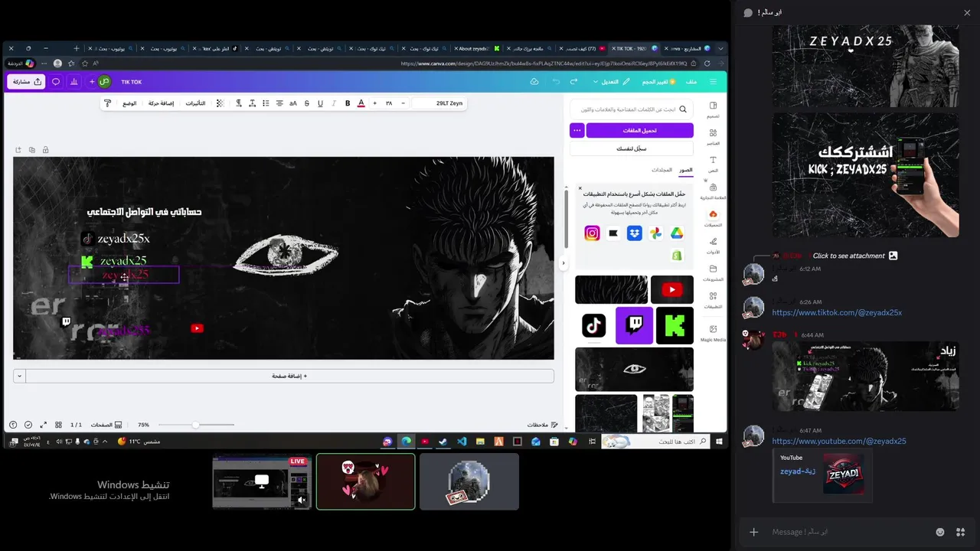Click تحميل الملفات (Upload files) button
Viewport: 980px width, 551px height.
640,130
